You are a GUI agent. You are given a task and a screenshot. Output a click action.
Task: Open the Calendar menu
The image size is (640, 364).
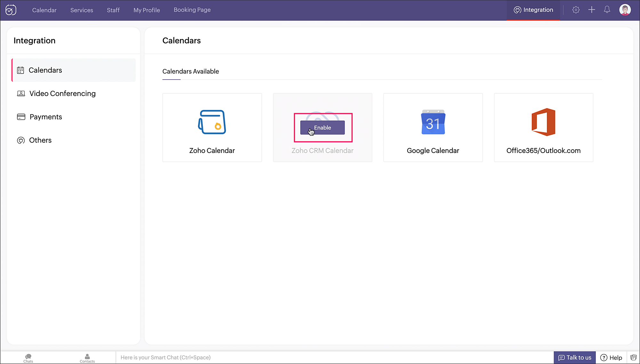coord(44,10)
